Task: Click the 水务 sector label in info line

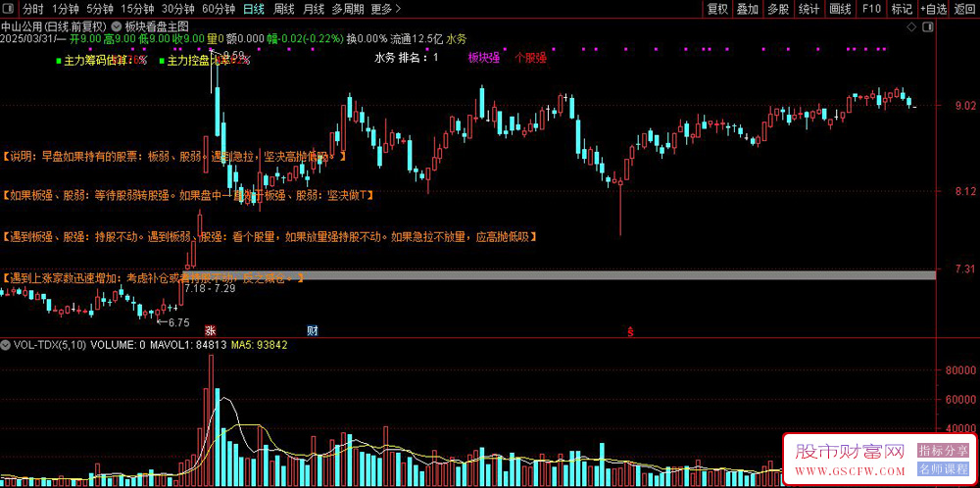Action: [457, 39]
